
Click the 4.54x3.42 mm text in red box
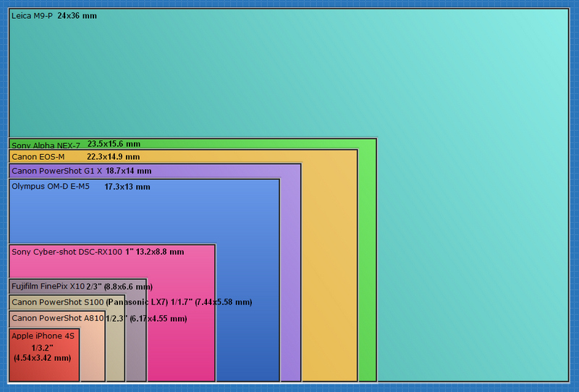(43, 357)
